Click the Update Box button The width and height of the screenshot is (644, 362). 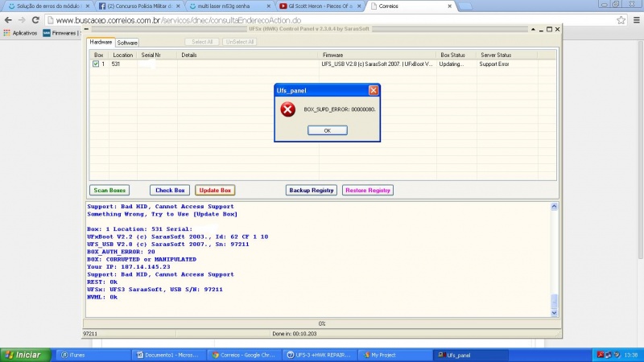[x=215, y=191]
